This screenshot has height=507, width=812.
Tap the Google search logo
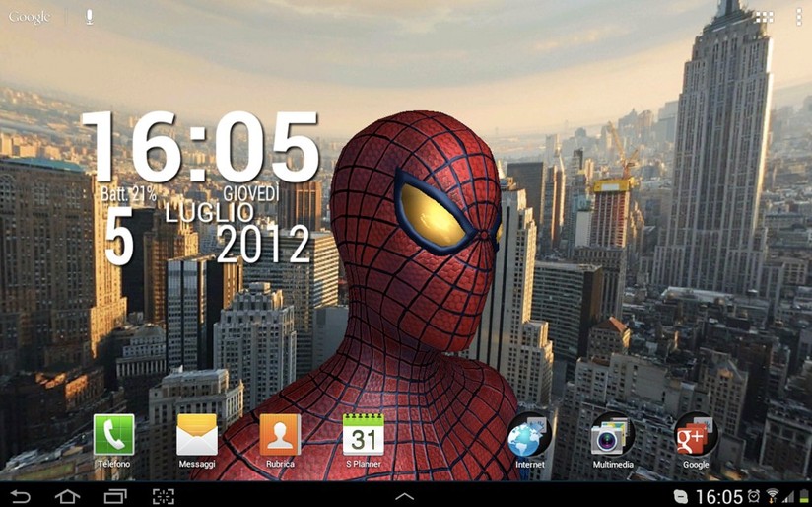coord(30,17)
